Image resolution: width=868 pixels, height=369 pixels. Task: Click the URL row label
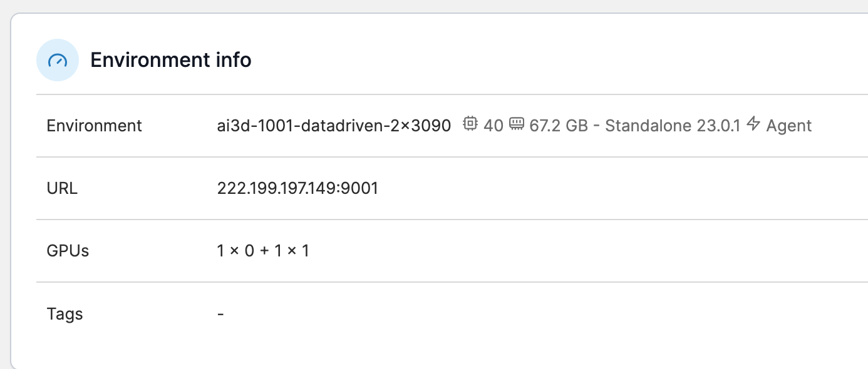(61, 188)
